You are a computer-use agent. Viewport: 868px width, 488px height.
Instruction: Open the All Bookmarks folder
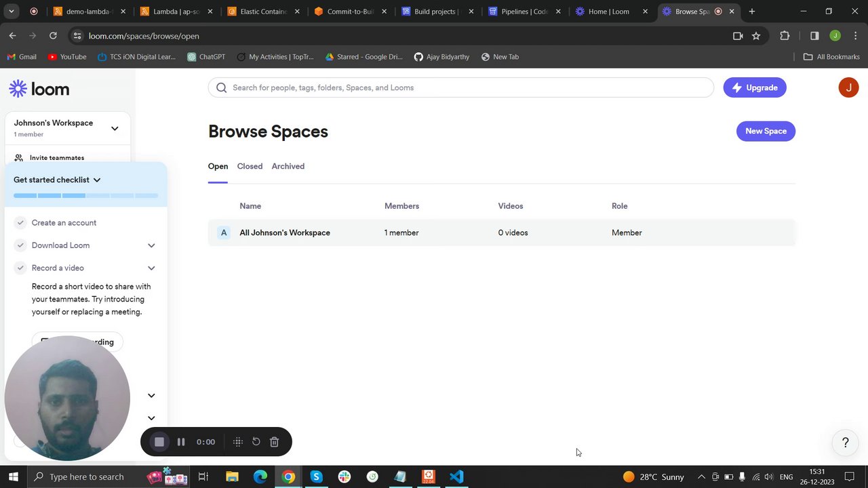(831, 57)
